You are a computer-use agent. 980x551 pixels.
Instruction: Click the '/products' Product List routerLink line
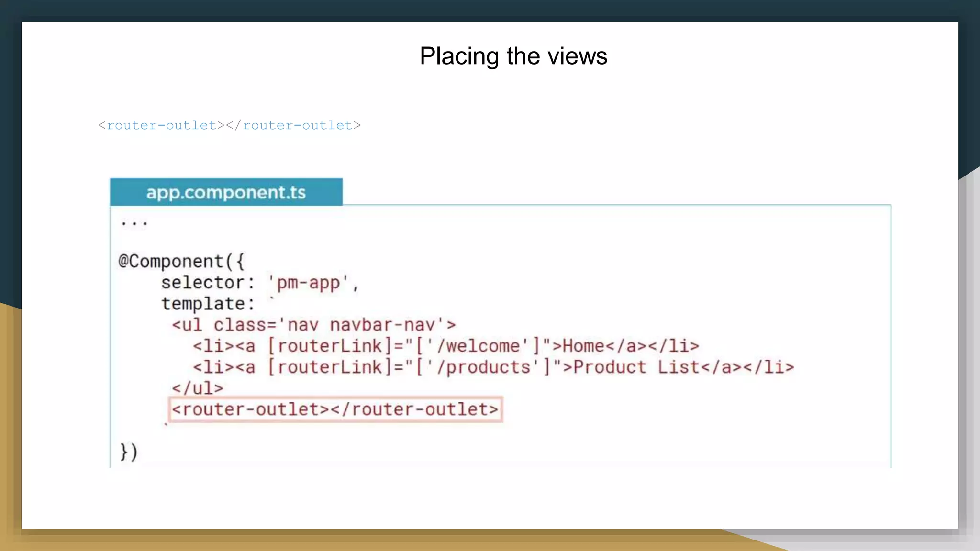pos(493,367)
